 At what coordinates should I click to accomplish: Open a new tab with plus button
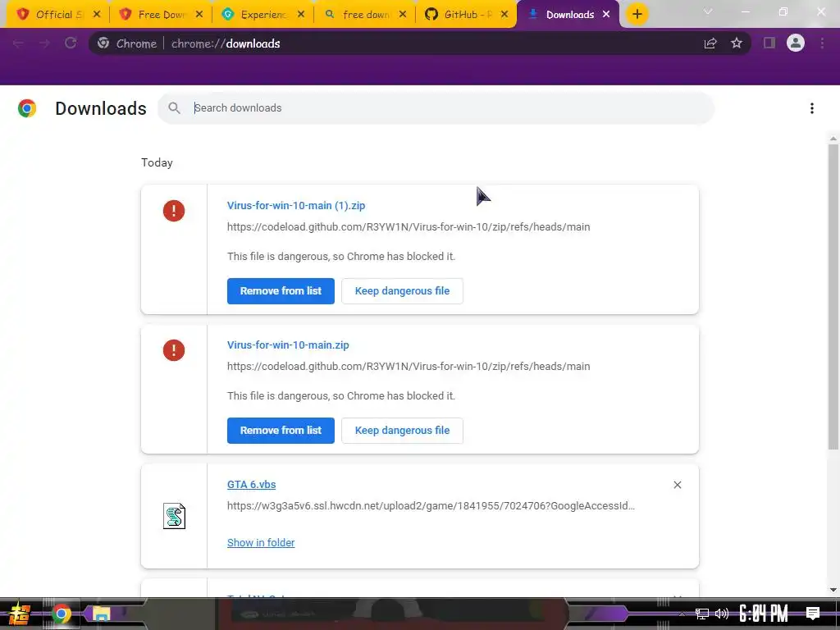pos(637,14)
